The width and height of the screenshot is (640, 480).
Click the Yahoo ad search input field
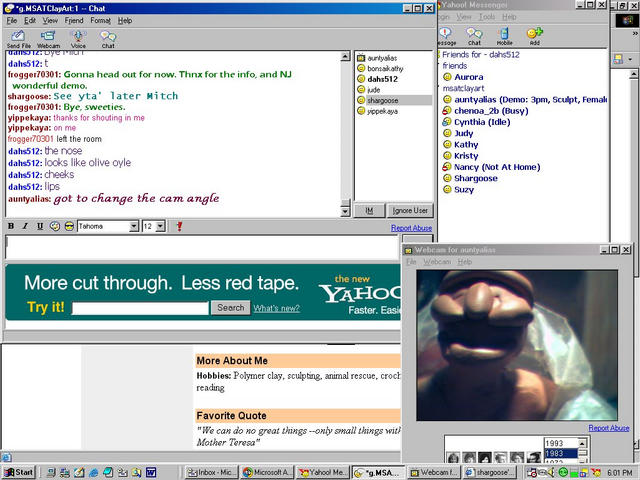tap(140, 308)
